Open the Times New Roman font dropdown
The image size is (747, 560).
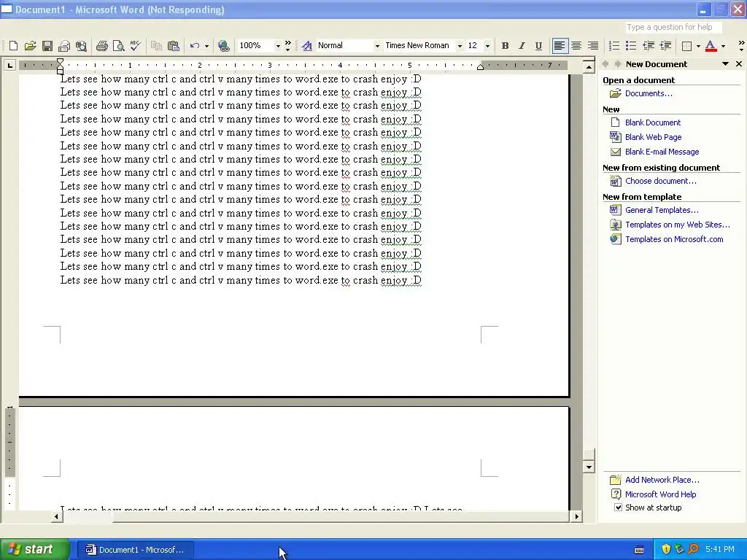(x=460, y=46)
